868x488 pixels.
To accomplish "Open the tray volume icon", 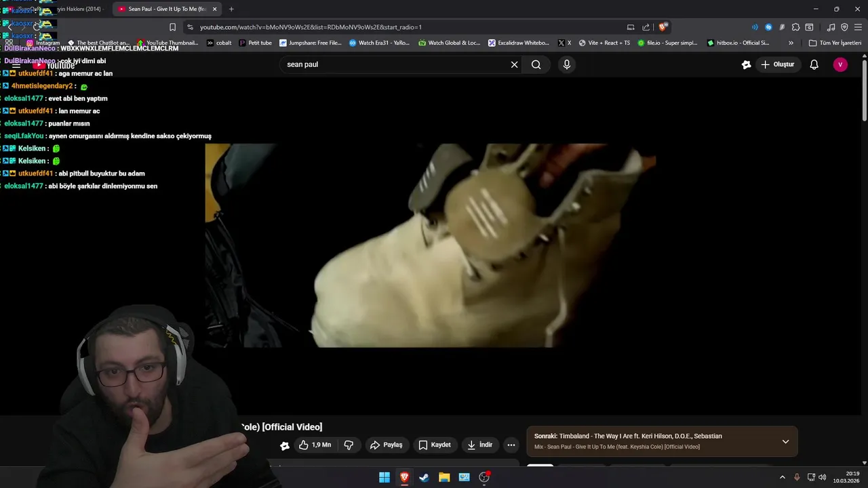I will [x=822, y=477].
